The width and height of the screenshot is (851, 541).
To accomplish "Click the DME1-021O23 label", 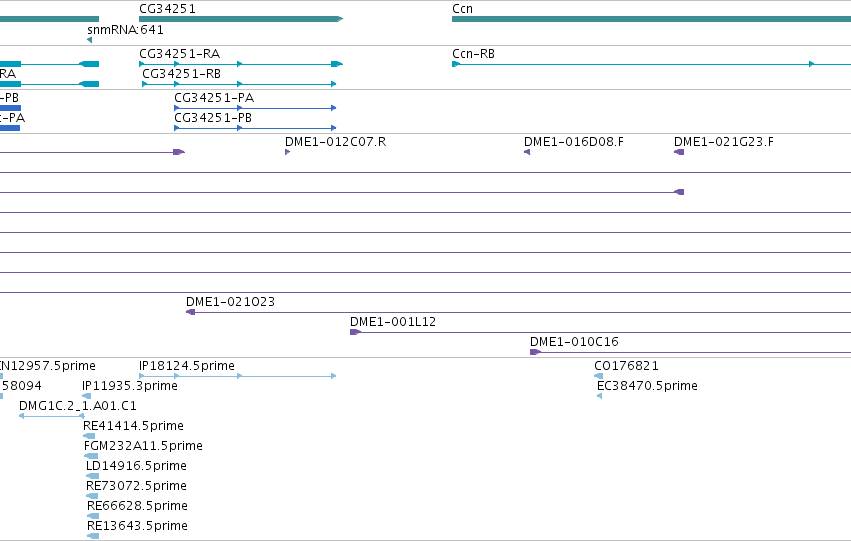I will point(231,302).
